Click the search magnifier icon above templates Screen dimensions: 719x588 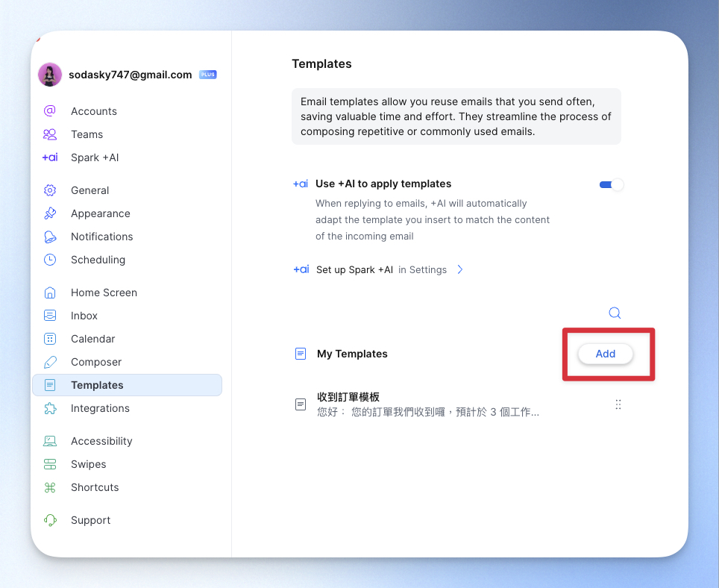(615, 313)
